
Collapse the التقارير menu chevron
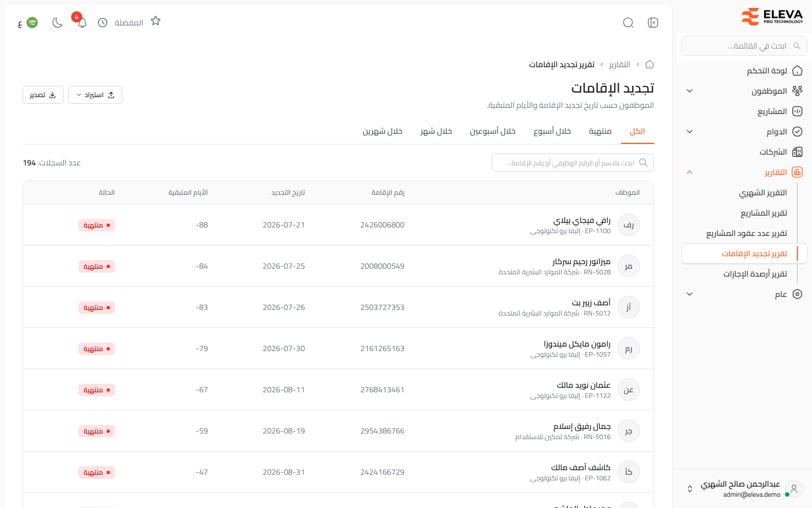[x=690, y=172]
